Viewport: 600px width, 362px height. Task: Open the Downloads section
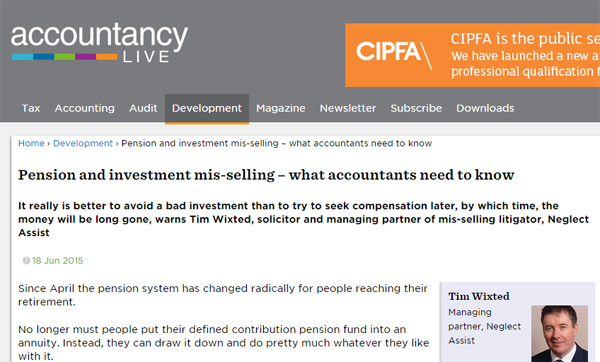[x=485, y=108]
